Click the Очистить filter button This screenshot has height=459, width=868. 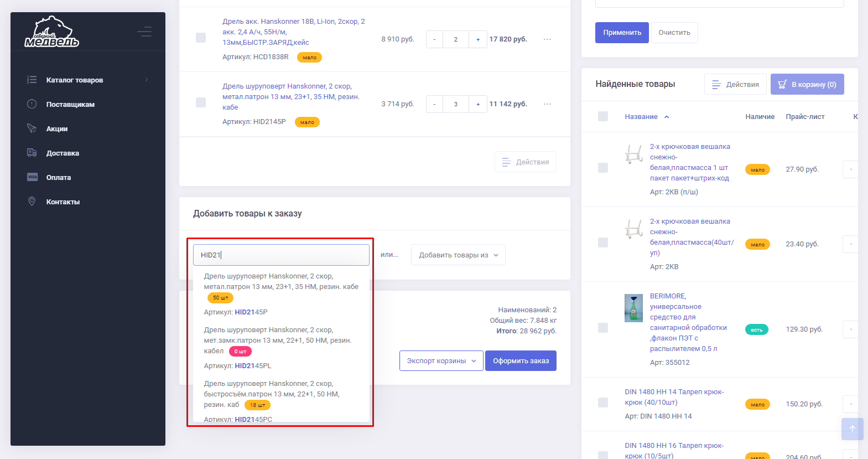[x=674, y=33]
